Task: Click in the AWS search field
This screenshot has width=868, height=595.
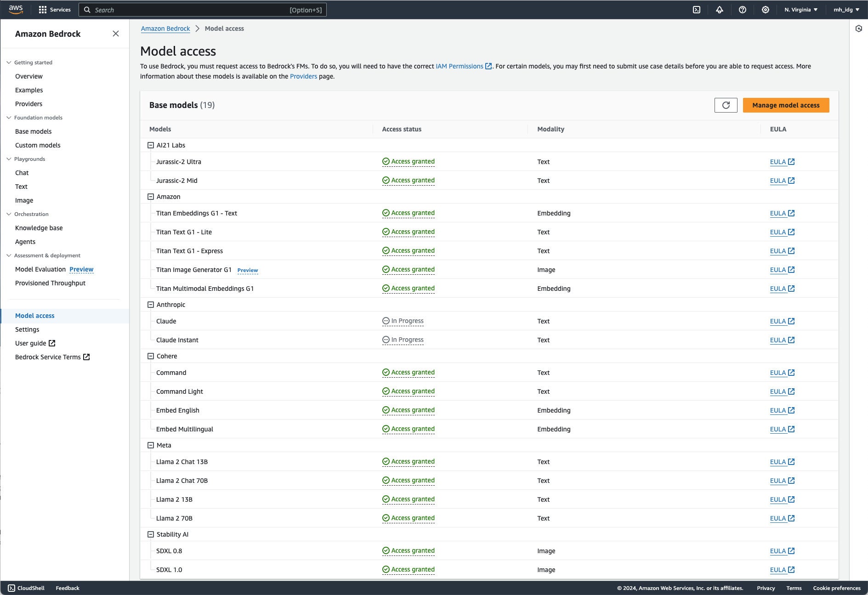Action: click(x=203, y=10)
